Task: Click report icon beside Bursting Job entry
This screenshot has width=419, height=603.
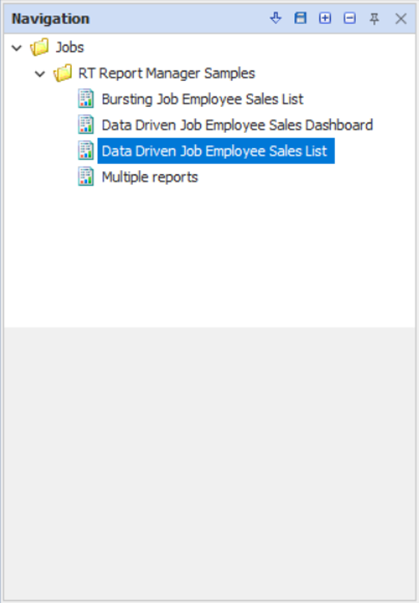Action: coord(86,99)
